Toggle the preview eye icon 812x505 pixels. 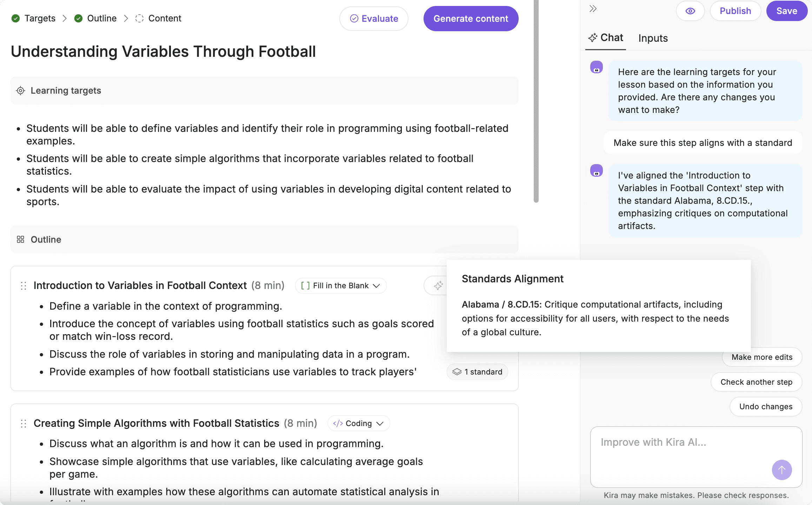click(x=690, y=11)
